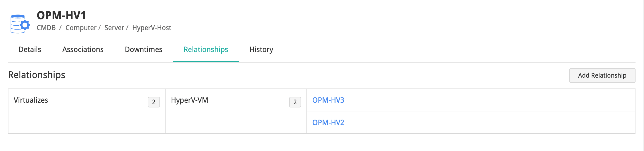Navigate to Server breadcrumb

click(114, 28)
